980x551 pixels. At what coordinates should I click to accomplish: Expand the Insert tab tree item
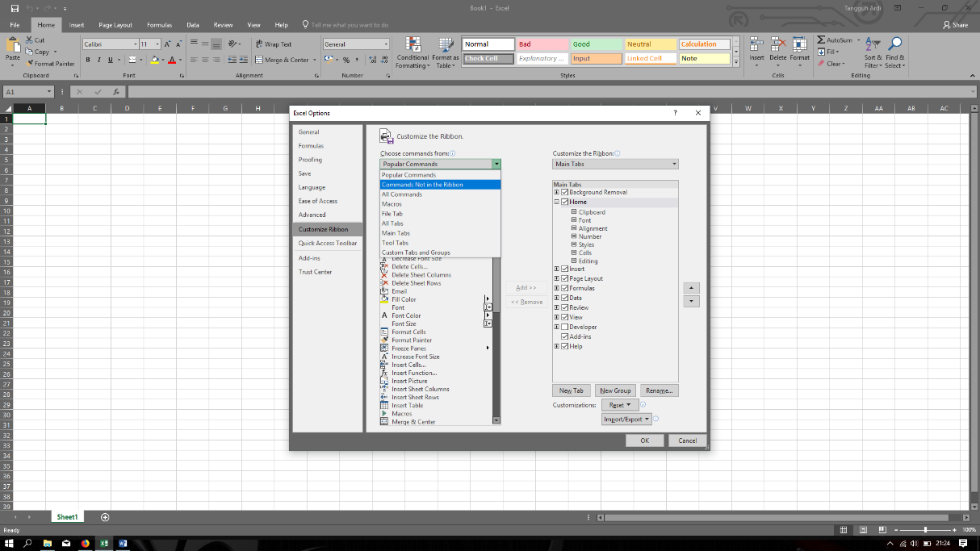(x=555, y=268)
